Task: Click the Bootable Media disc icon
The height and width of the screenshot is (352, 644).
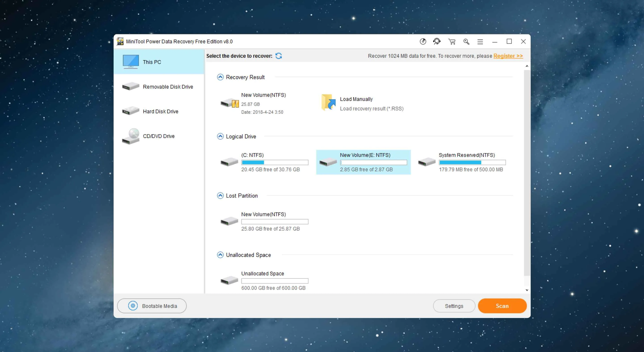Action: 133,305
